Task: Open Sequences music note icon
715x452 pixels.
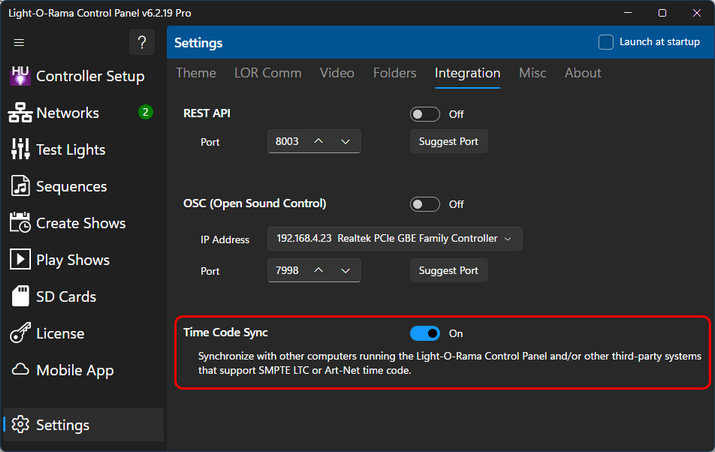Action: click(20, 187)
